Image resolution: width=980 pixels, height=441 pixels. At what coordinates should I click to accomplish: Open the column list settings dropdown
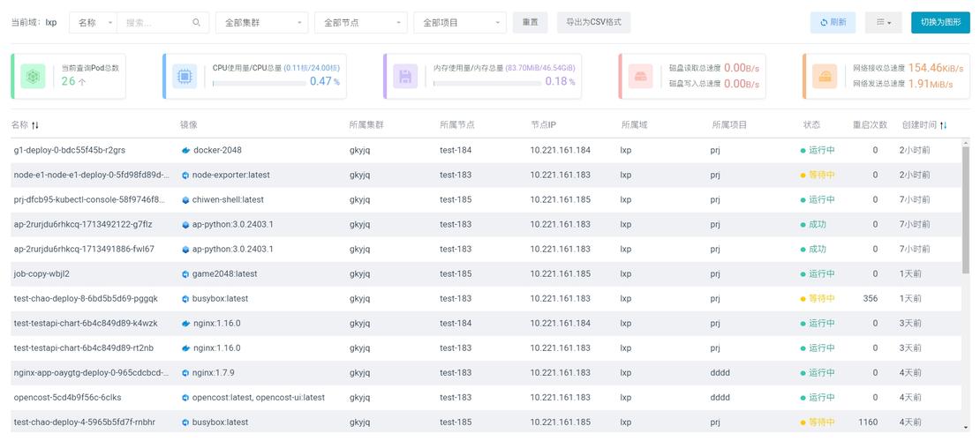click(x=884, y=22)
